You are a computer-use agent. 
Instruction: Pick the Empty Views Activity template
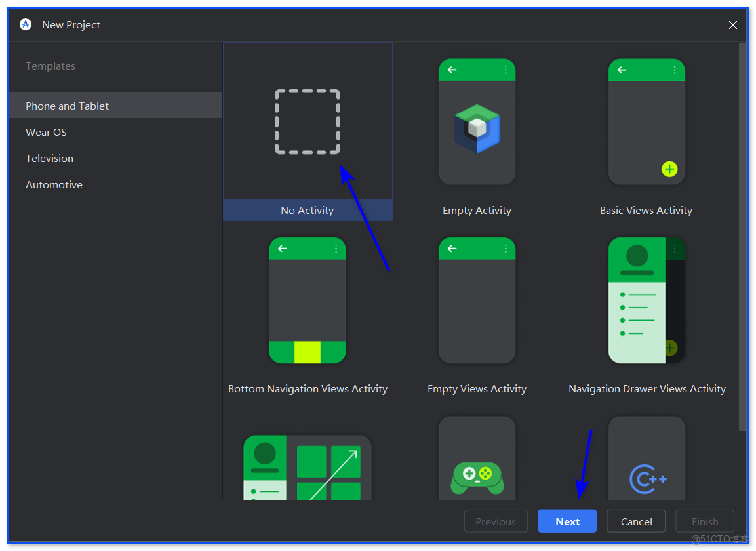pyautogui.click(x=477, y=300)
